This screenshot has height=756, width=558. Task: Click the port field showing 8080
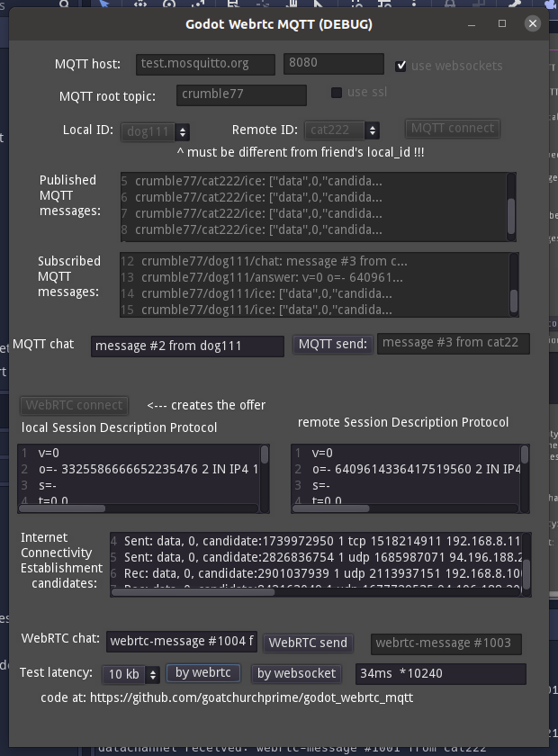[334, 64]
